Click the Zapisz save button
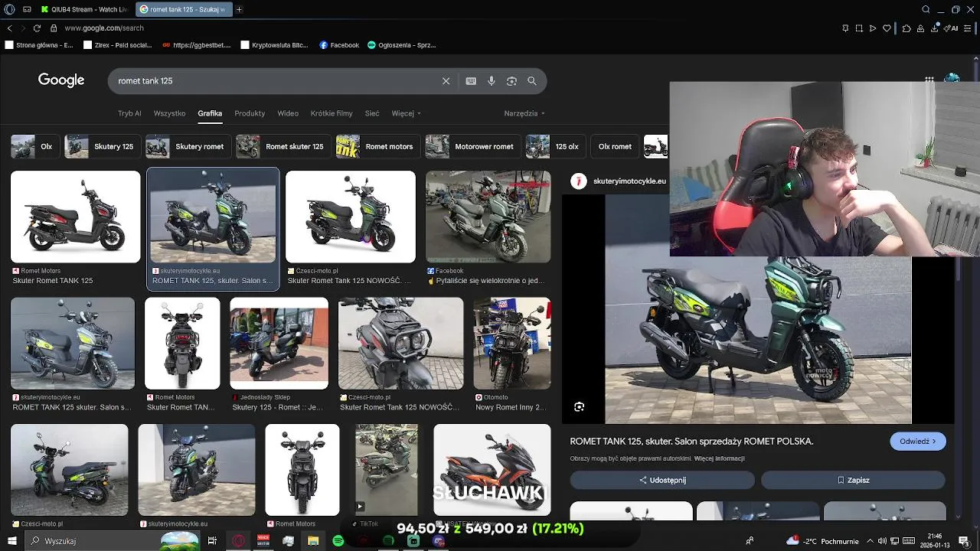 click(853, 480)
